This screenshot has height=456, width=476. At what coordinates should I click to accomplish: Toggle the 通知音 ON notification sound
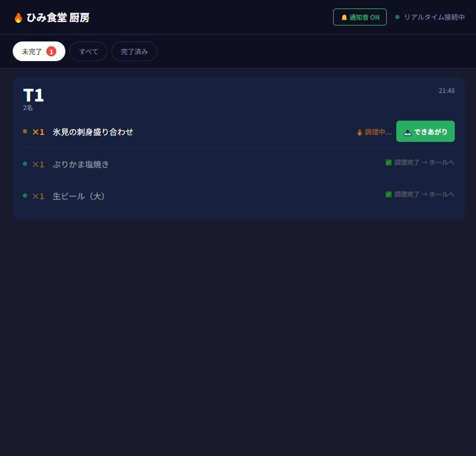tap(360, 17)
